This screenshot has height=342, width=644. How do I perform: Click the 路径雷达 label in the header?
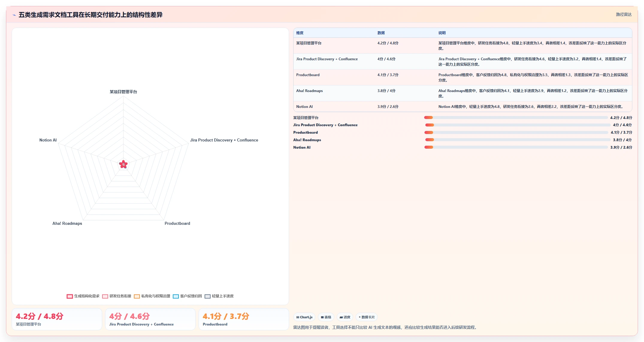(624, 14)
